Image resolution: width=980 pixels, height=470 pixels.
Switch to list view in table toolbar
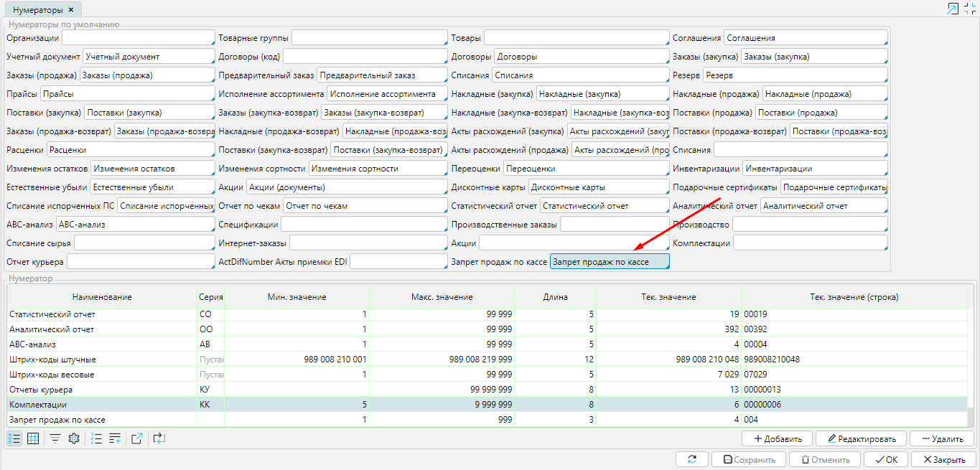pos(14,438)
